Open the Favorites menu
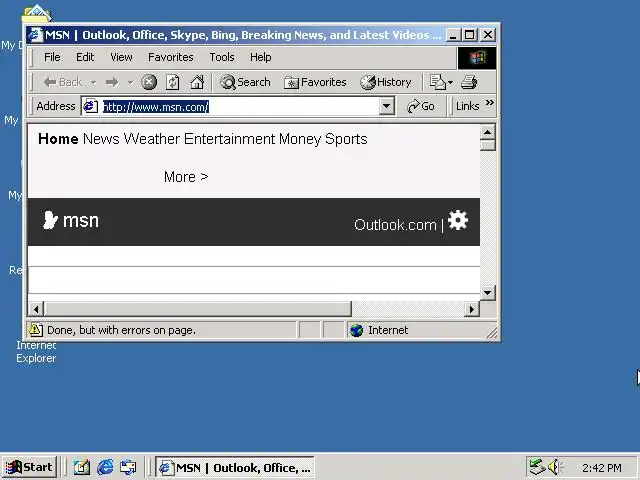Image resolution: width=640 pixels, height=480 pixels. [171, 57]
